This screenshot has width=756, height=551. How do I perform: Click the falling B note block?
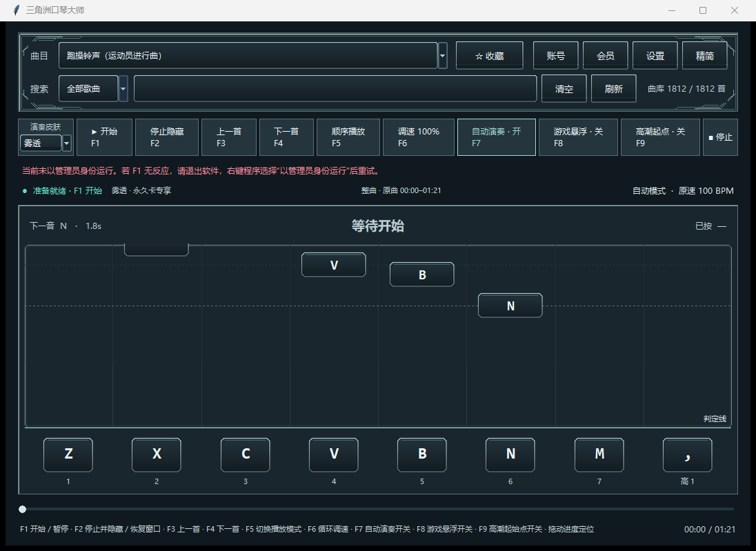tap(422, 274)
